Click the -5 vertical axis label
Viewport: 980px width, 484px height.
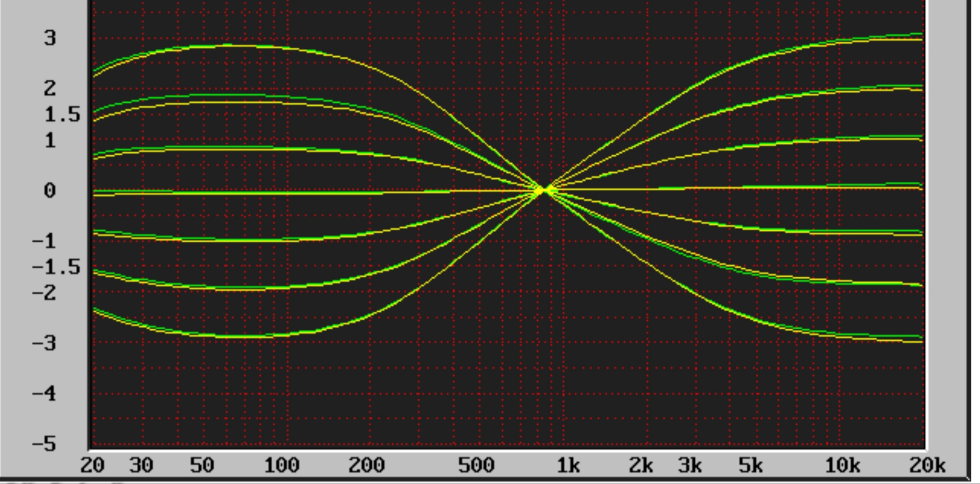pyautogui.click(x=44, y=444)
